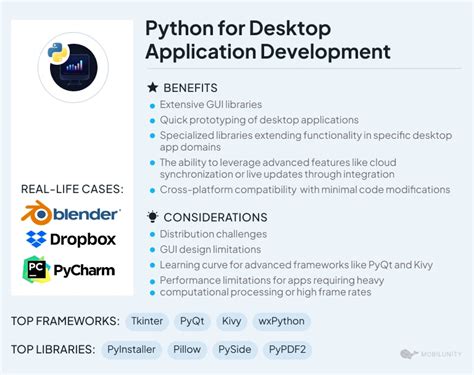The height and width of the screenshot is (375, 474).
Task: Click 'Specialized libraries extending functionality' bullet text
Action: pyautogui.click(x=306, y=141)
